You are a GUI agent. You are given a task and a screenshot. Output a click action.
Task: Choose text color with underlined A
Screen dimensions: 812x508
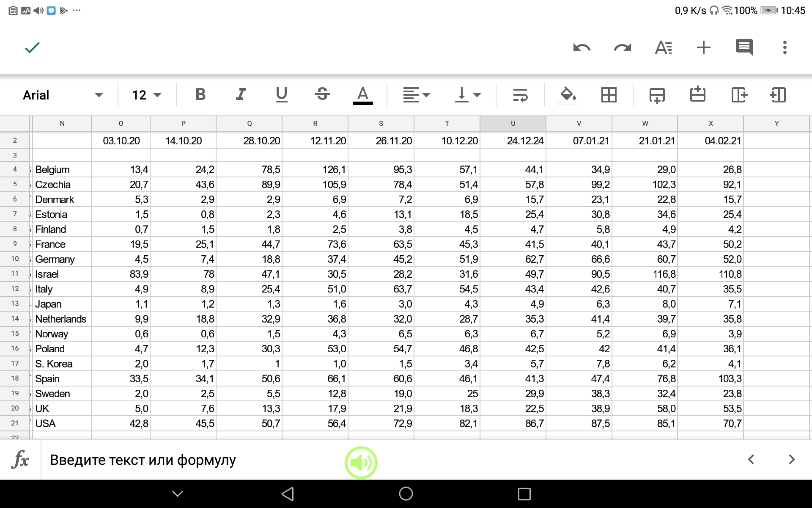[362, 95]
